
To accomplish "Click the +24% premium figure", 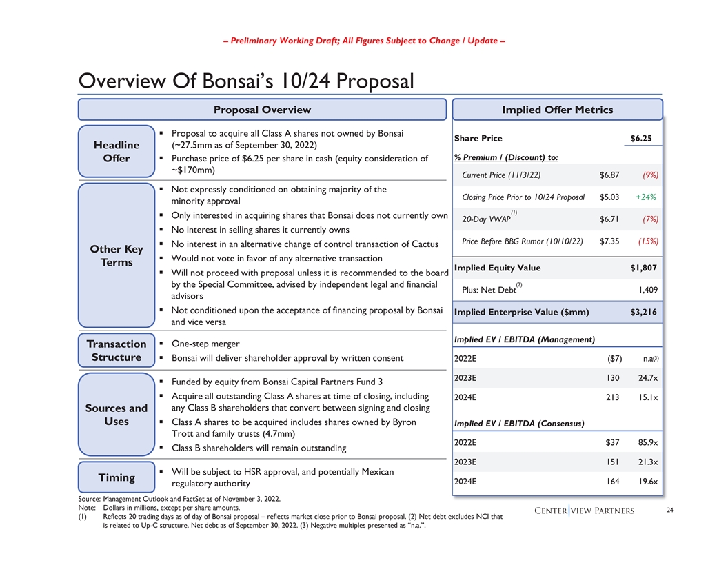I will pos(645,197).
